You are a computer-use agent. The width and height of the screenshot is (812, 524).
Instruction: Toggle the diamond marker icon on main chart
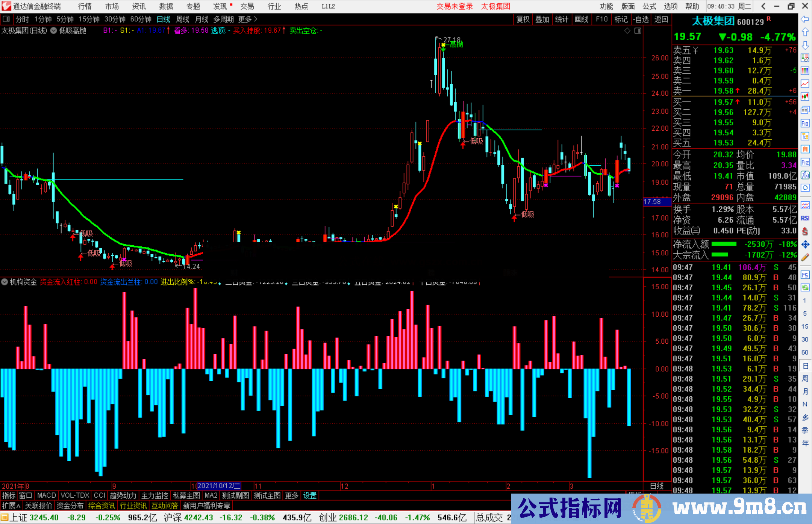point(627,31)
